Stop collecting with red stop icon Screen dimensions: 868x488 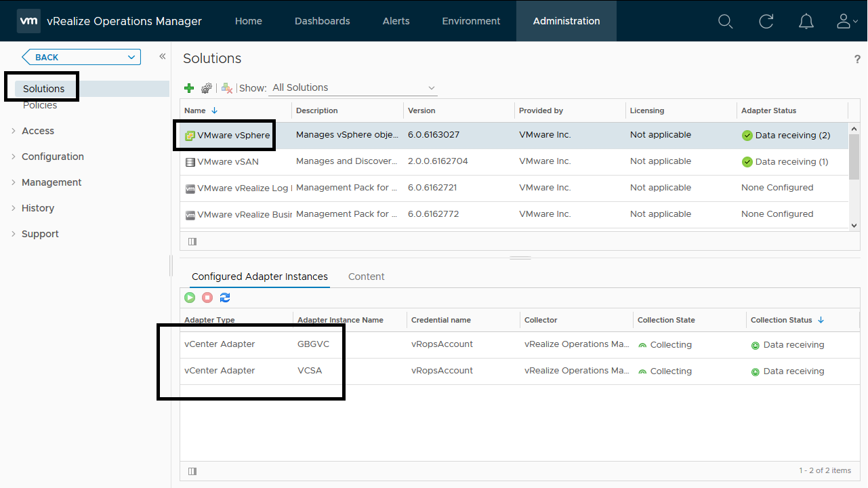(207, 298)
